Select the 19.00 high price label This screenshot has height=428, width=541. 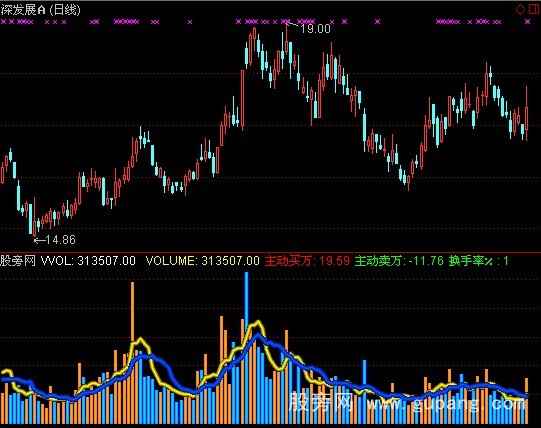(315, 29)
